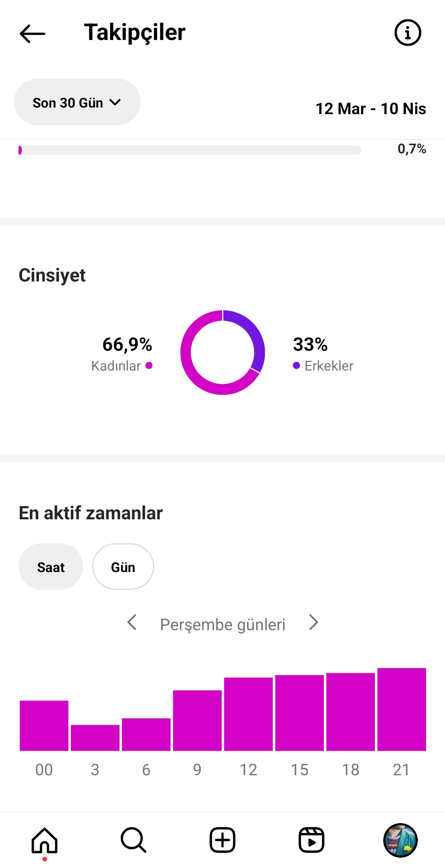The width and height of the screenshot is (445, 868).
Task: Expand the Son 30 Gün dropdown
Action: [77, 102]
